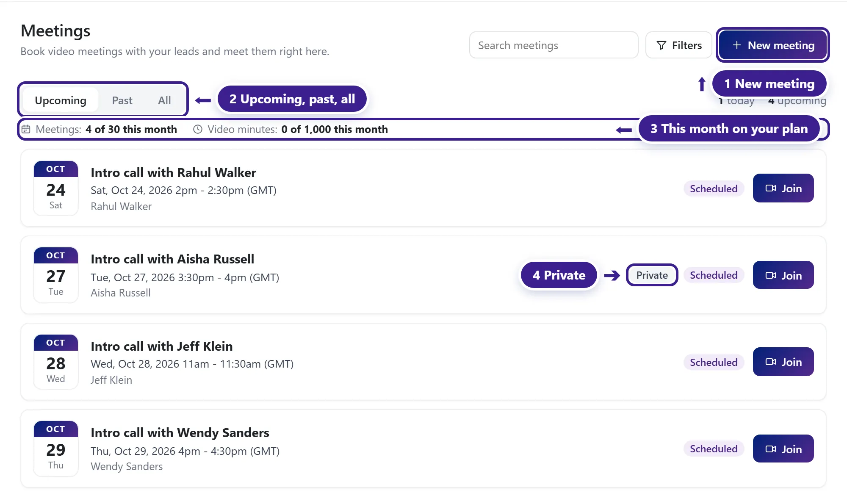Click the Oct 27 Tue date tile
Image resolution: width=847 pixels, height=504 pixels.
[56, 275]
